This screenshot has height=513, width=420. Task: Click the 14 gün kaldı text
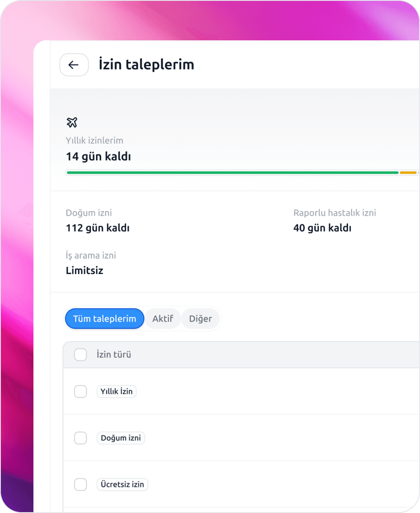(x=99, y=157)
